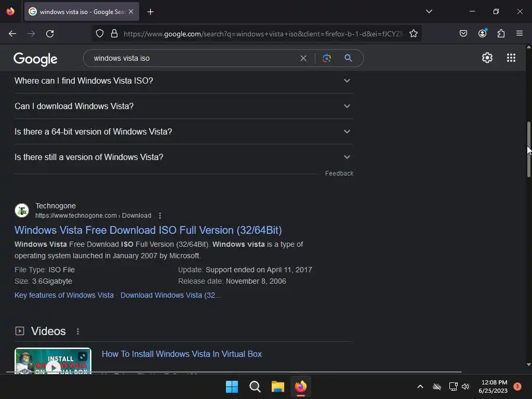Open Save to Pocket icon

coord(463,33)
